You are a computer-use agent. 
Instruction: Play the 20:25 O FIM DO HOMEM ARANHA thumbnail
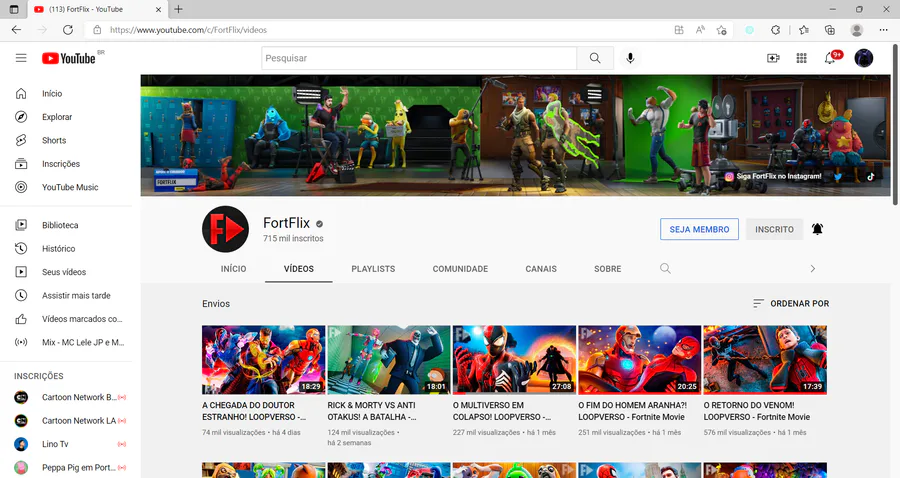click(639, 360)
